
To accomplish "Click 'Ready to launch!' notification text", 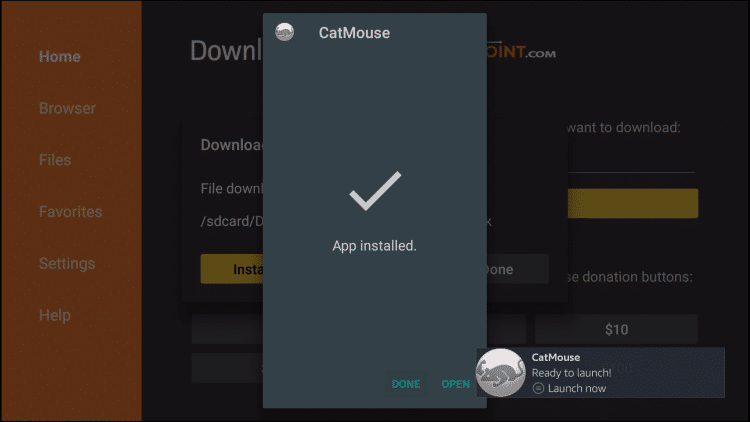I will click(x=572, y=373).
